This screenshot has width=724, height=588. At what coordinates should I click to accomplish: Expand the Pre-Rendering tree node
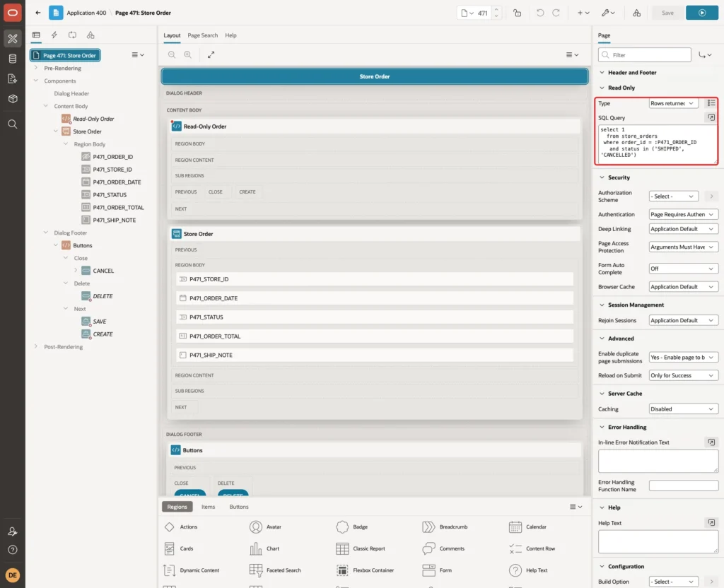coord(36,68)
